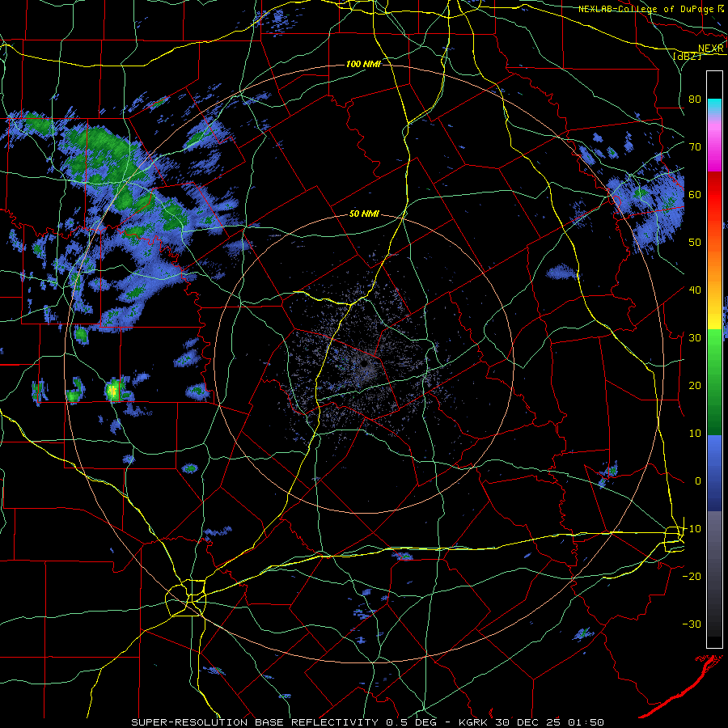Click the 80 value on the dBZ scale
This screenshot has height=728, width=728.
click(695, 99)
